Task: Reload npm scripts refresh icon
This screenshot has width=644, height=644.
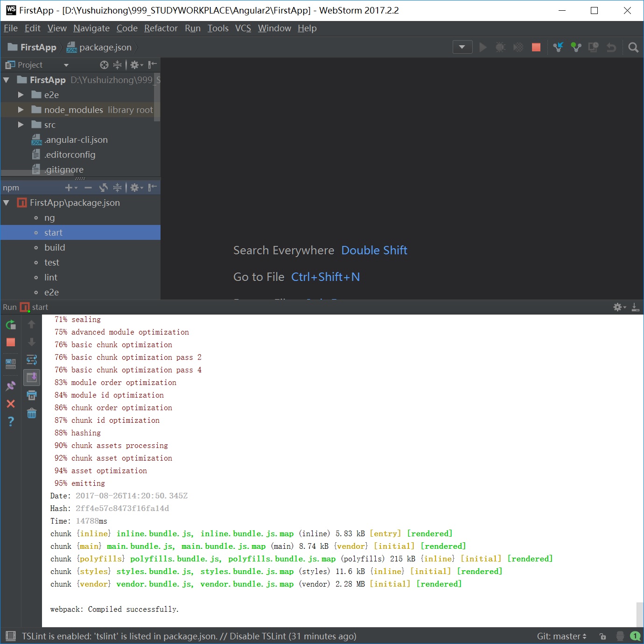Action: [x=104, y=188]
